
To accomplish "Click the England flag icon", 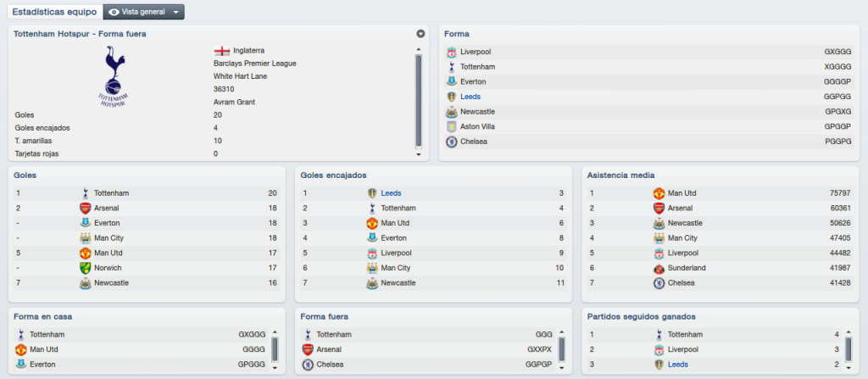I will point(221,50).
